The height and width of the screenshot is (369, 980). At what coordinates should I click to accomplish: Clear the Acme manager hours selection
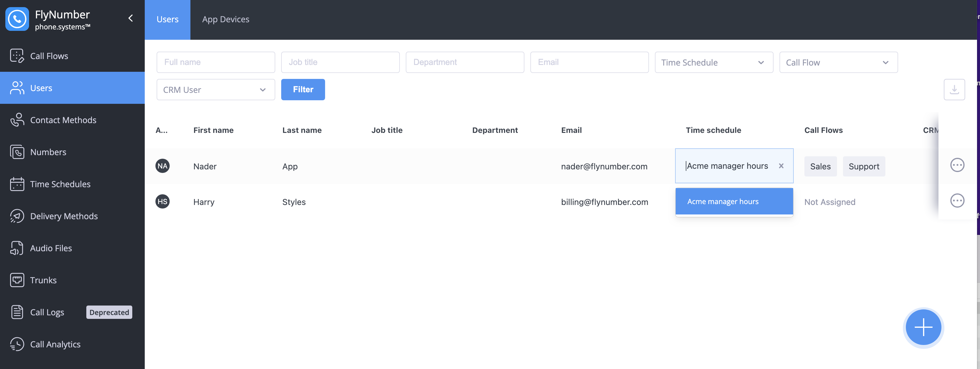pos(781,166)
